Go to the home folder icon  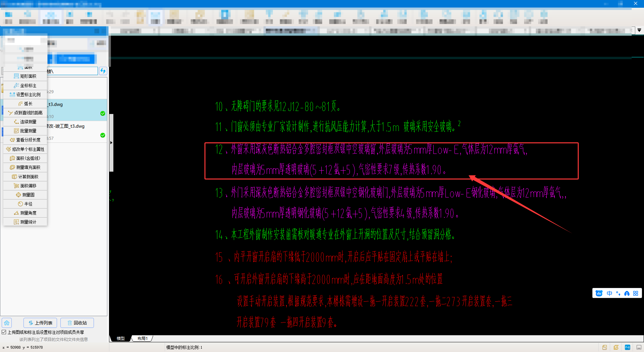7,323
